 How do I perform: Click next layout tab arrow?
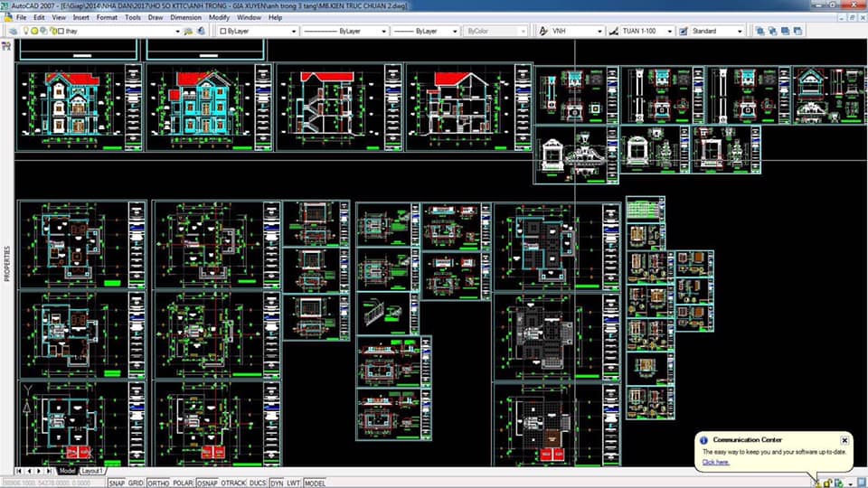click(x=39, y=471)
